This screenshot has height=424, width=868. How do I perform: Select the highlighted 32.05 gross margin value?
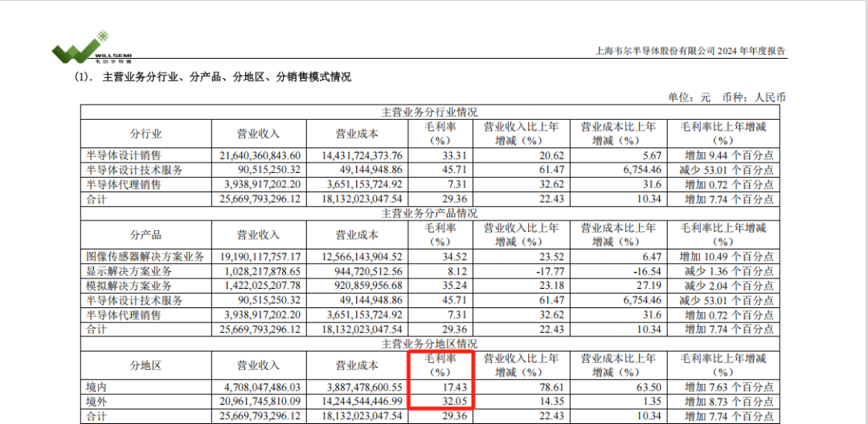point(439,401)
